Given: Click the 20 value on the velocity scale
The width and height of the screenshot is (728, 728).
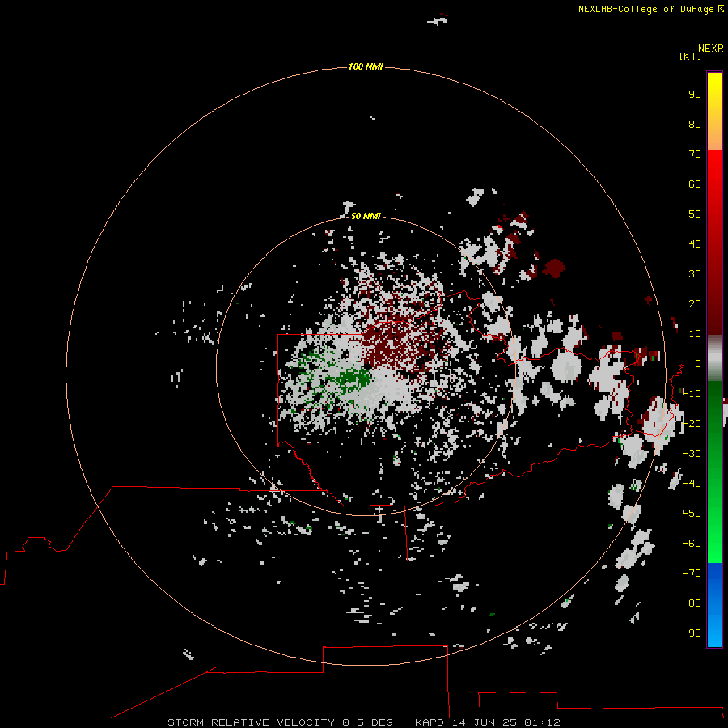Looking at the screenshot, I should [x=695, y=303].
